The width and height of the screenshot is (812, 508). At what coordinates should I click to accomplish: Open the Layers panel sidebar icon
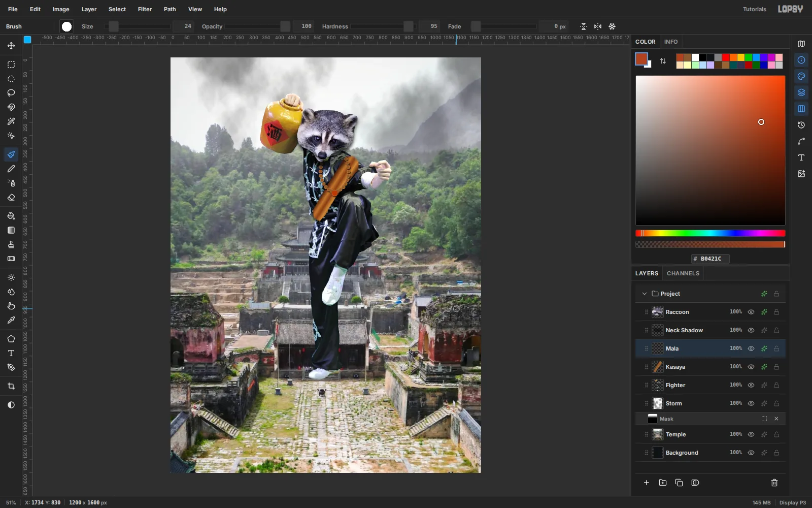[x=801, y=92]
